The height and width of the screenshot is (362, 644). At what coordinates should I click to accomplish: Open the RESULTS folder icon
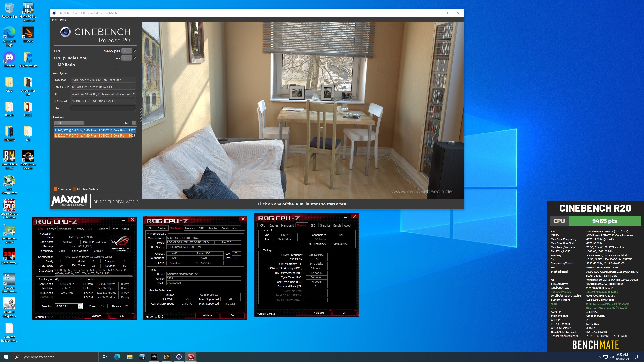pyautogui.click(x=9, y=133)
